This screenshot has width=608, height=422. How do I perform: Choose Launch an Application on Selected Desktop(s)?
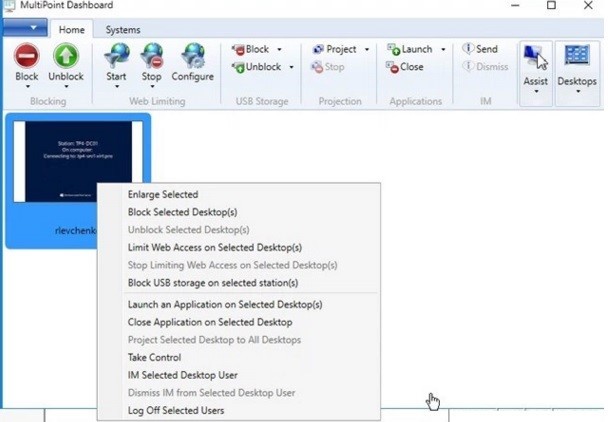pyautogui.click(x=225, y=304)
